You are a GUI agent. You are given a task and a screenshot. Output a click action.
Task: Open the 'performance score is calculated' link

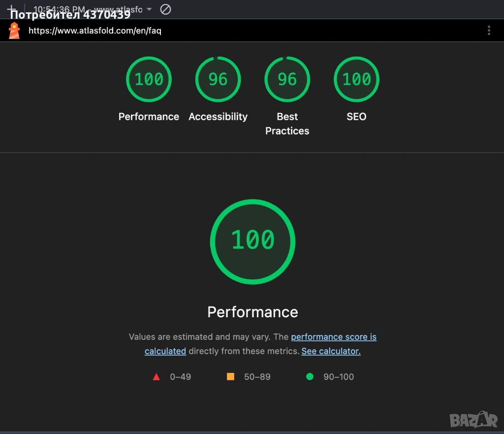(x=333, y=337)
